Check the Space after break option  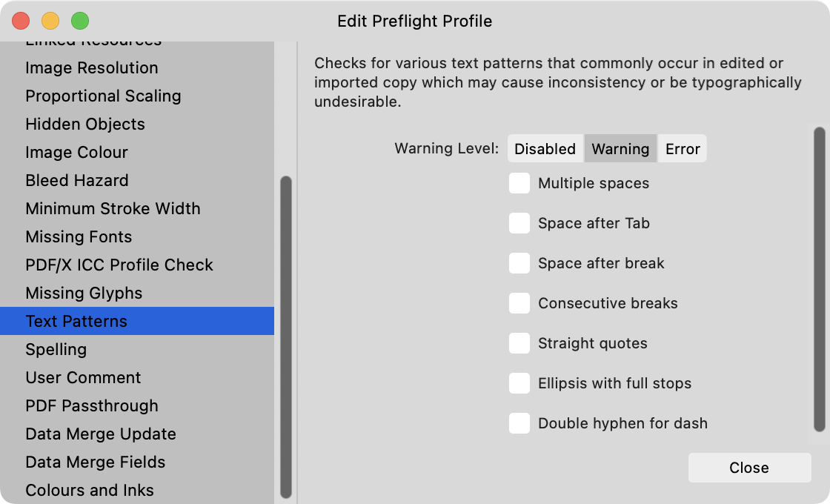tap(519, 263)
